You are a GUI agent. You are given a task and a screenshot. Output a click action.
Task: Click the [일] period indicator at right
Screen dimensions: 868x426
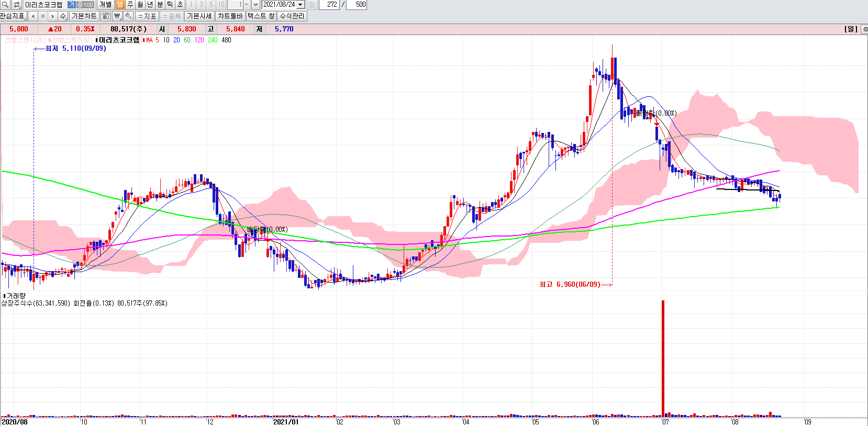coord(851,29)
